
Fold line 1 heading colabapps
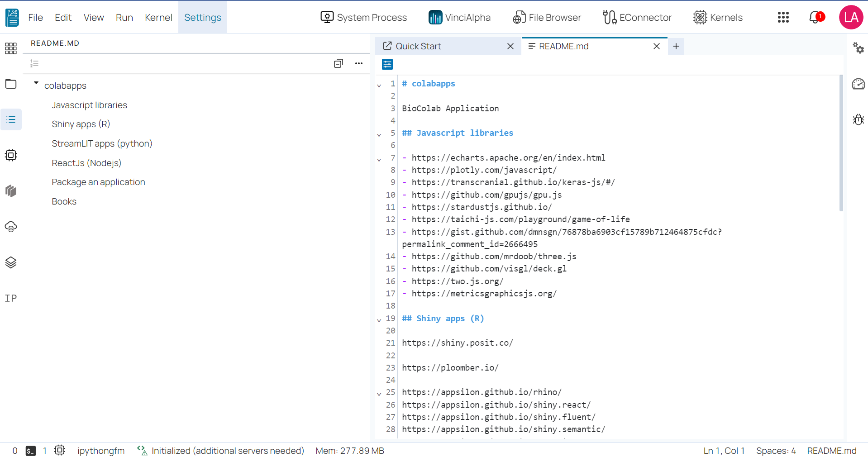[x=379, y=86]
